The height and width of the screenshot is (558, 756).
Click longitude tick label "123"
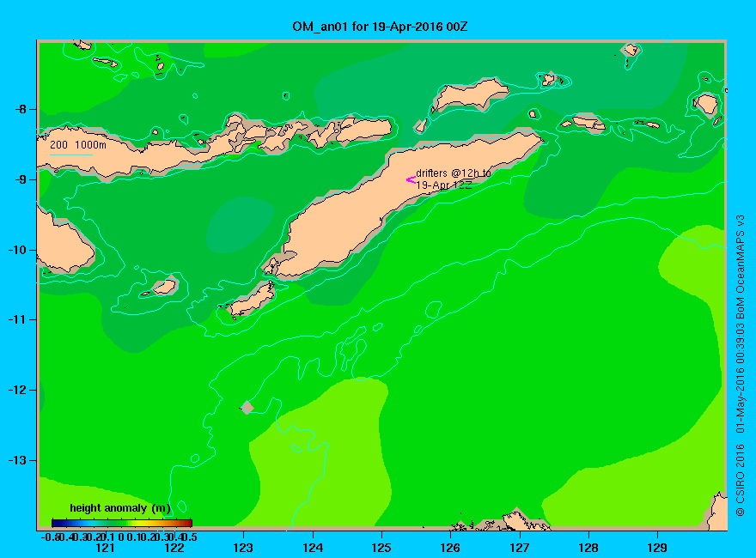point(243,548)
